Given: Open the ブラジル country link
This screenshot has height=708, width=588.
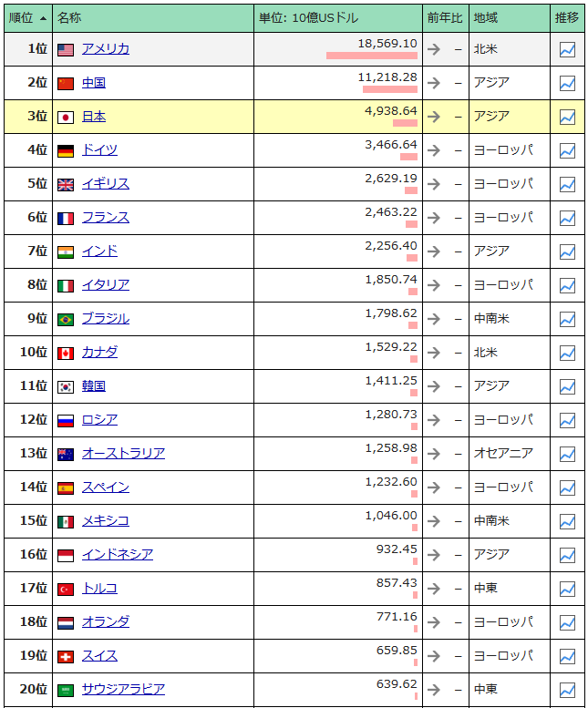Looking at the screenshot, I should (106, 319).
